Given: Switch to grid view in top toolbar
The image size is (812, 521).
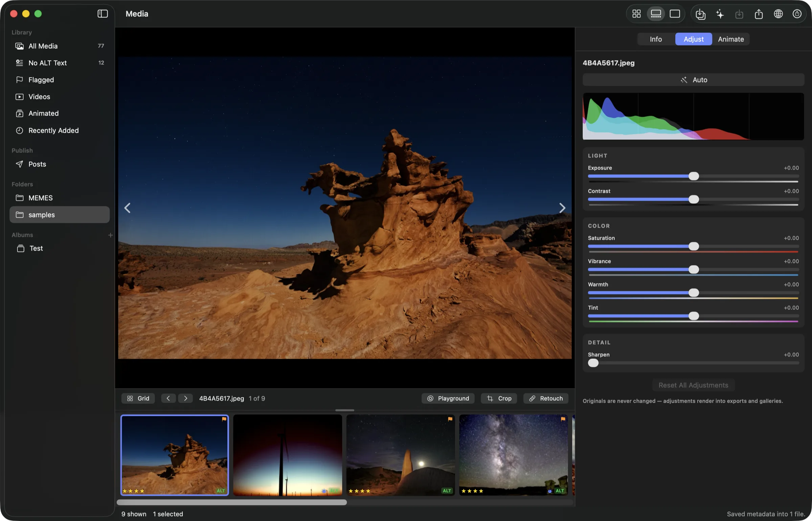Looking at the screenshot, I should [x=636, y=14].
